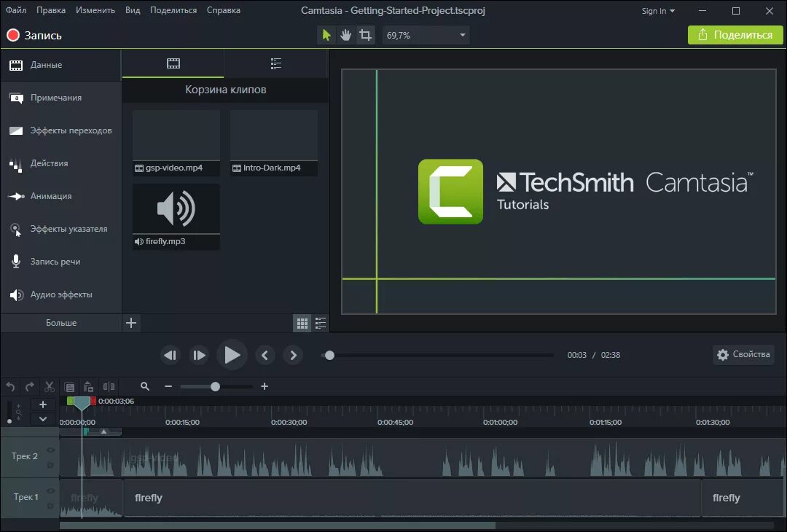The image size is (787, 532).
Task: Click the plus icon to import media
Action: (x=131, y=323)
